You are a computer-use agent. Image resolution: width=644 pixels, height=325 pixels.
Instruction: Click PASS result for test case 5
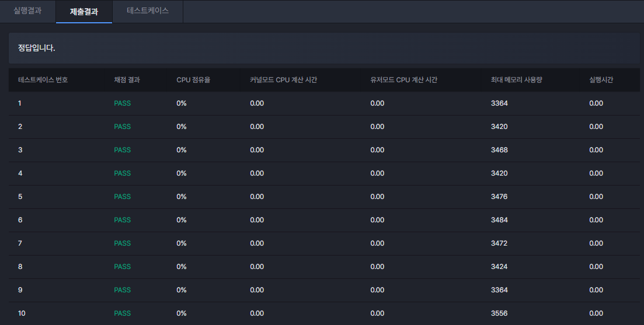pyautogui.click(x=123, y=197)
